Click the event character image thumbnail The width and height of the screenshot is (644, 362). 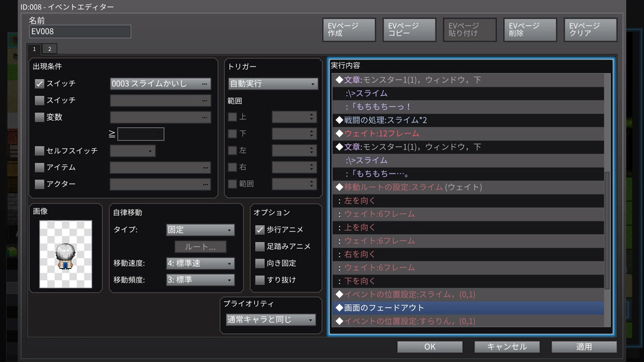tap(66, 254)
